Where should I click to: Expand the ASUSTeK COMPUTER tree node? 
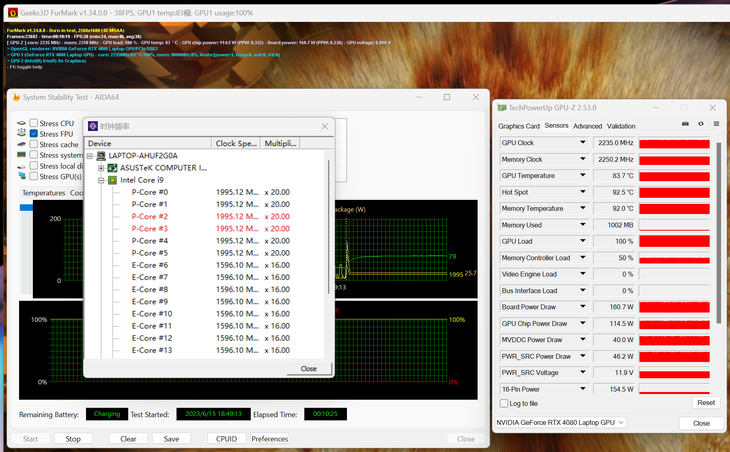coord(101,168)
